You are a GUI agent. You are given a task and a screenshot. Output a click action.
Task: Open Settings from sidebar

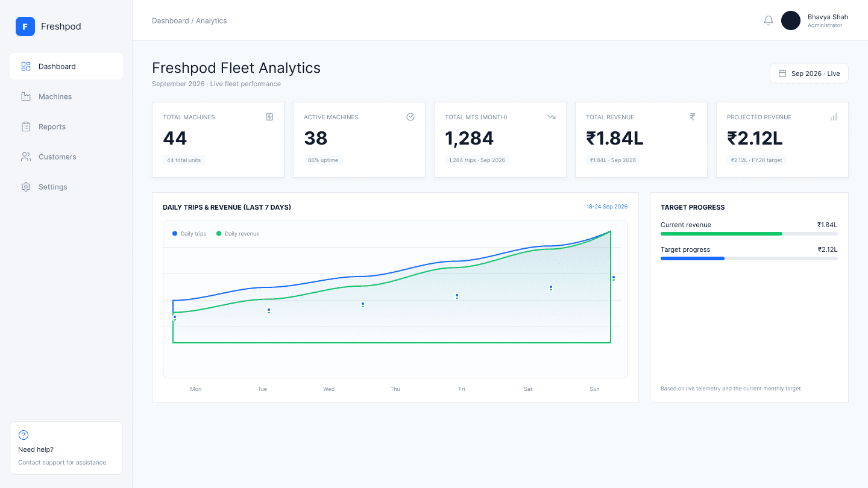66,187
